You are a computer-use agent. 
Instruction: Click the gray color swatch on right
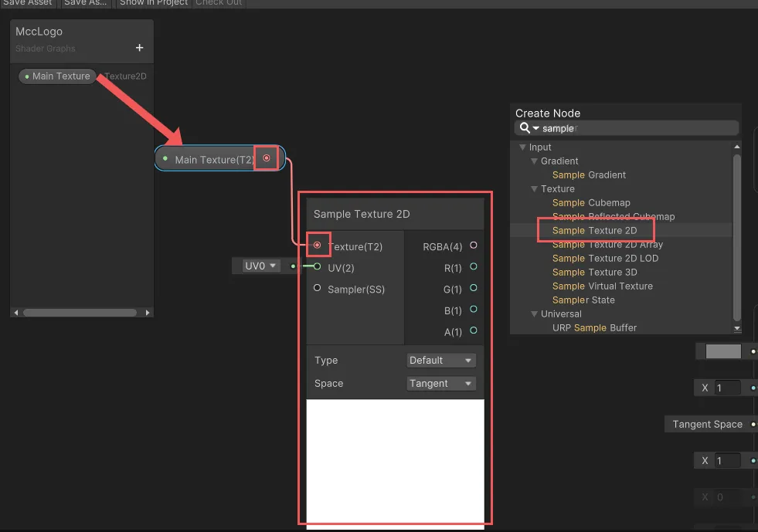pos(723,352)
